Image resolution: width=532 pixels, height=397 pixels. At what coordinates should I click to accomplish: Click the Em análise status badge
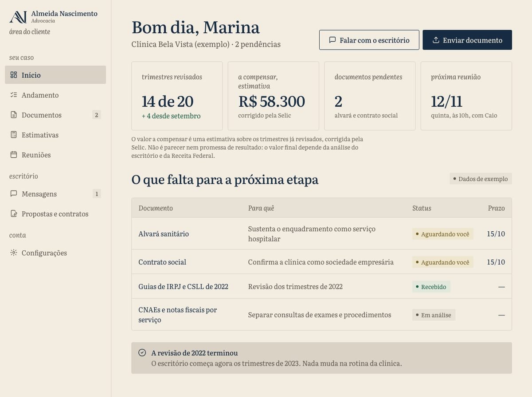click(x=434, y=315)
